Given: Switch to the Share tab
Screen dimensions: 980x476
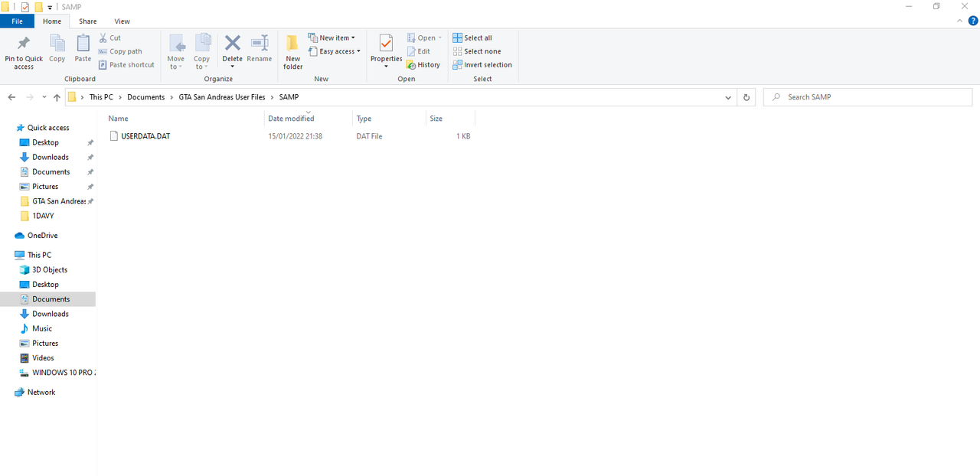Looking at the screenshot, I should [x=87, y=21].
